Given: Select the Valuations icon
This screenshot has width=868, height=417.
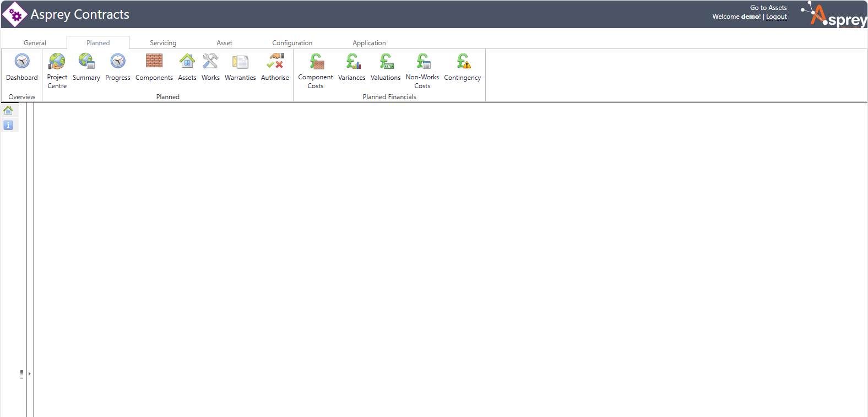Looking at the screenshot, I should [x=386, y=62].
